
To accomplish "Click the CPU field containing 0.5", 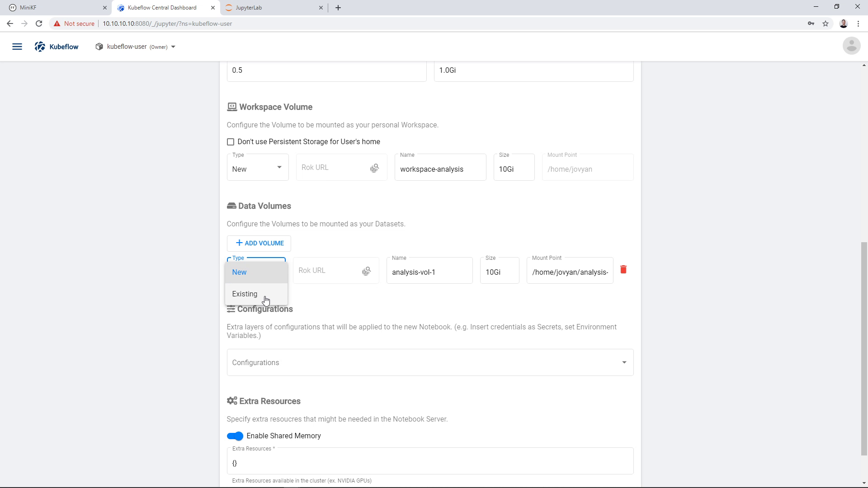I will coord(326,70).
